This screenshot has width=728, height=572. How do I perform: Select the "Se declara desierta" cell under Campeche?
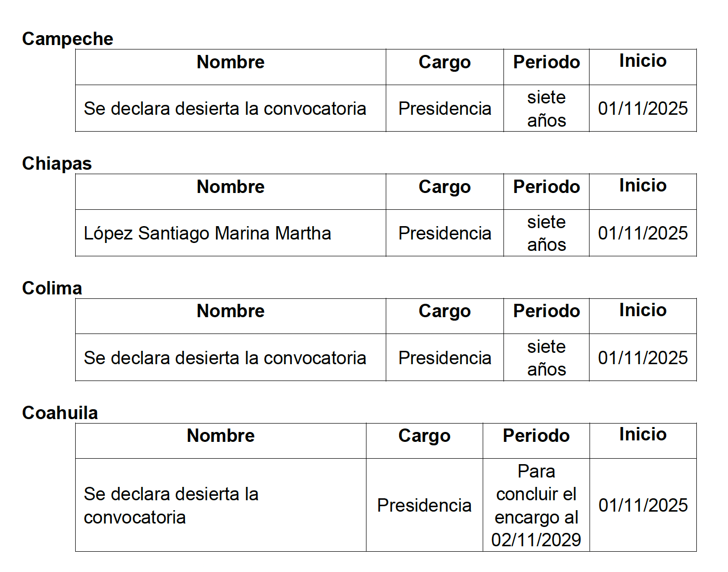pos(225,108)
